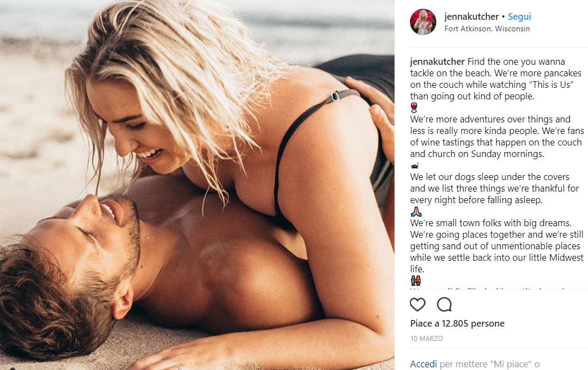Follow jennakutcher via the Segui link

coord(519,16)
